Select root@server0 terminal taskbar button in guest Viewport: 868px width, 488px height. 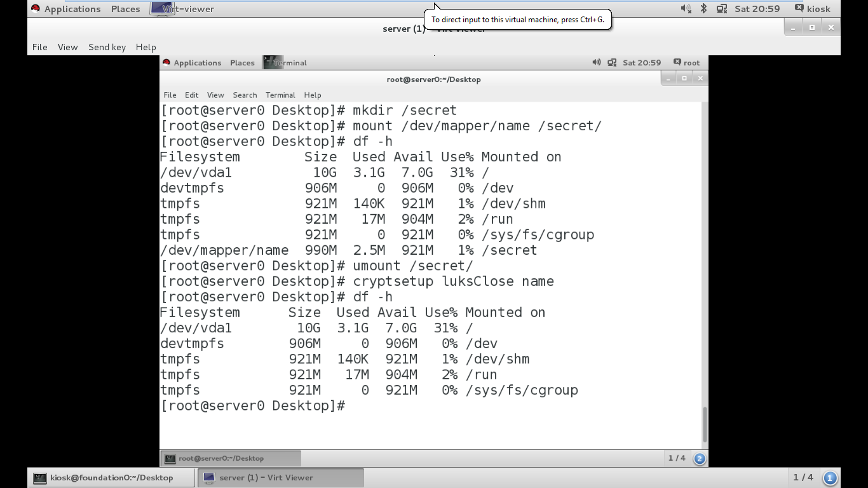pyautogui.click(x=231, y=458)
